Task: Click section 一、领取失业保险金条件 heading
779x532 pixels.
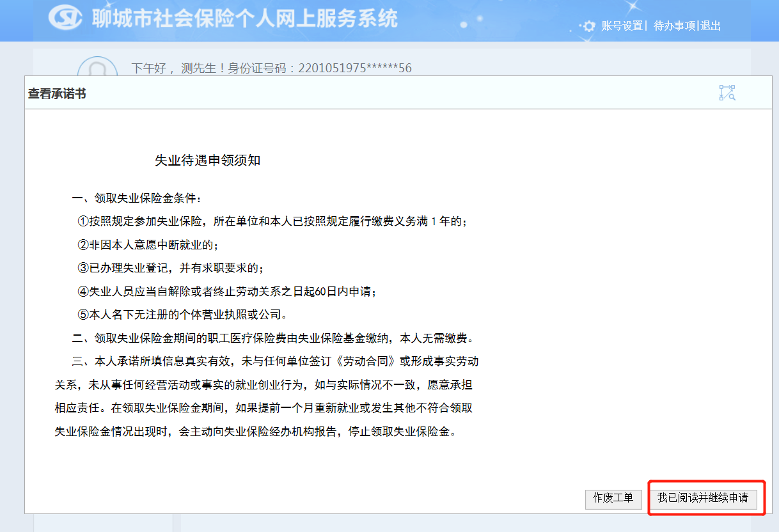Action: (x=136, y=198)
